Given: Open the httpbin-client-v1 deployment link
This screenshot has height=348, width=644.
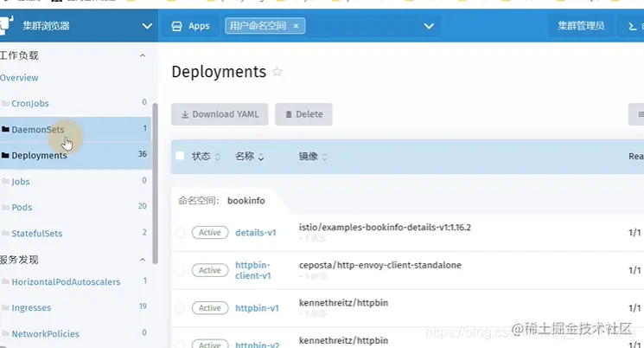Looking at the screenshot, I should [253, 270].
